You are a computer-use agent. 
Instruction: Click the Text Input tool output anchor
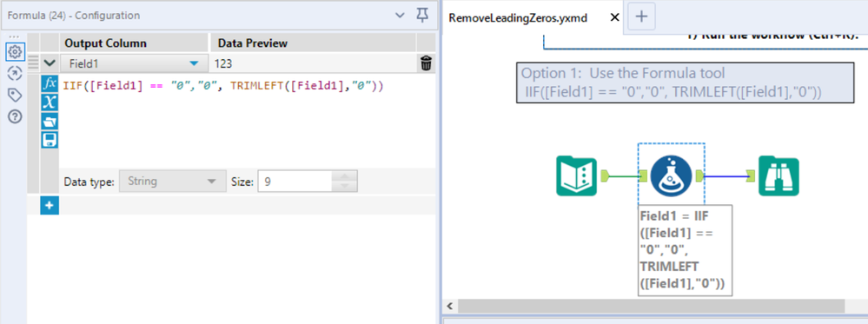point(604,176)
